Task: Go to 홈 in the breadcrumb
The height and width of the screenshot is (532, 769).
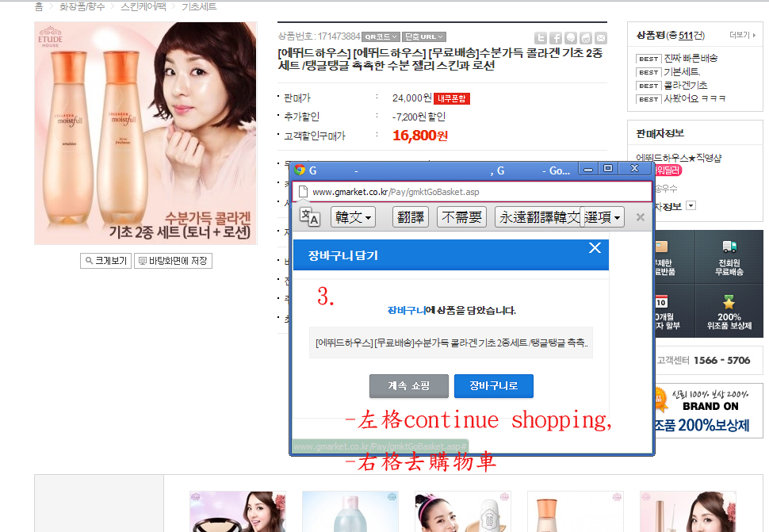Action: pyautogui.click(x=39, y=6)
